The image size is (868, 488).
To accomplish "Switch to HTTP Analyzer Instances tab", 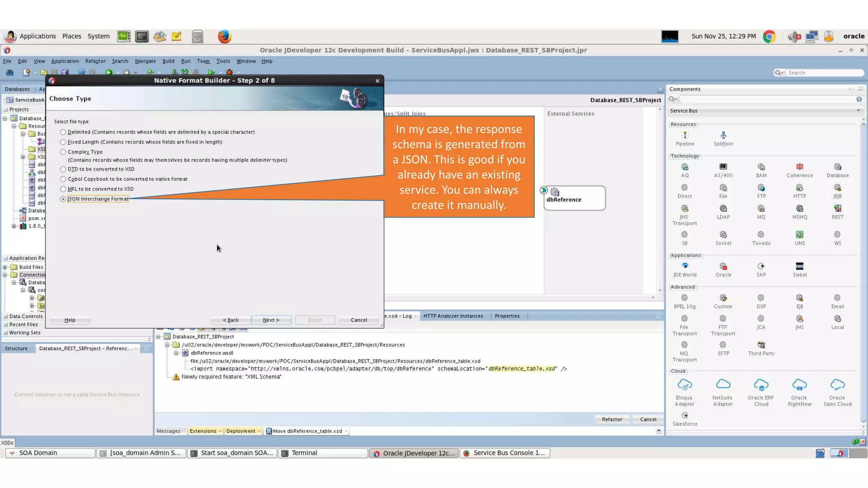I will (x=453, y=316).
